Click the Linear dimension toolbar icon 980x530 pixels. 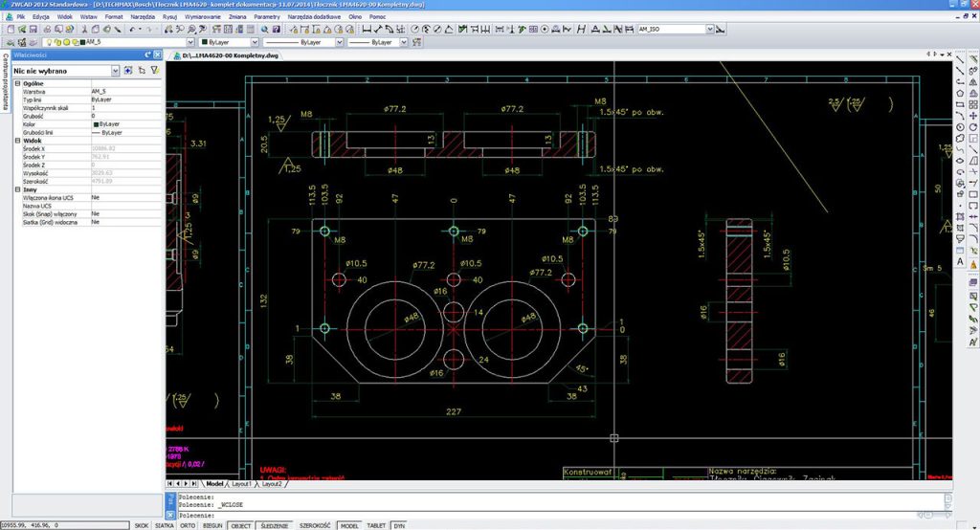[367, 30]
